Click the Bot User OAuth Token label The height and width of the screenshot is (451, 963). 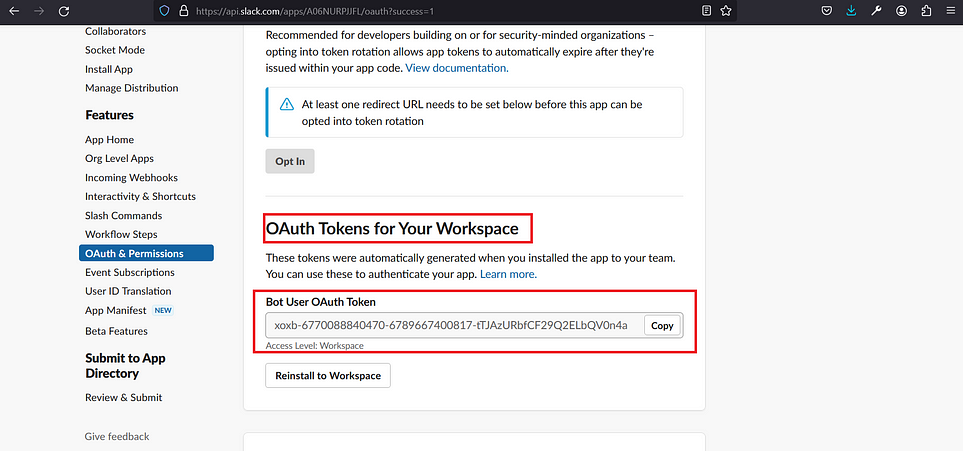coord(321,302)
